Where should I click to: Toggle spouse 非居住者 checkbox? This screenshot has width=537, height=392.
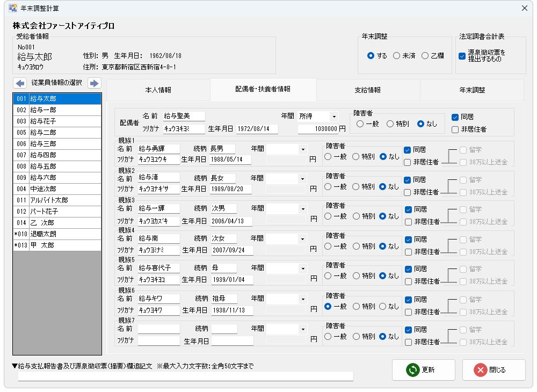click(455, 129)
